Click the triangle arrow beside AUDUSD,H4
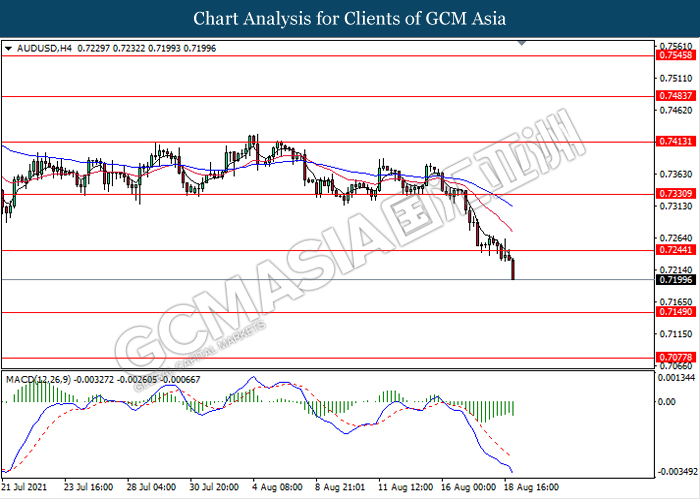 click(x=8, y=48)
